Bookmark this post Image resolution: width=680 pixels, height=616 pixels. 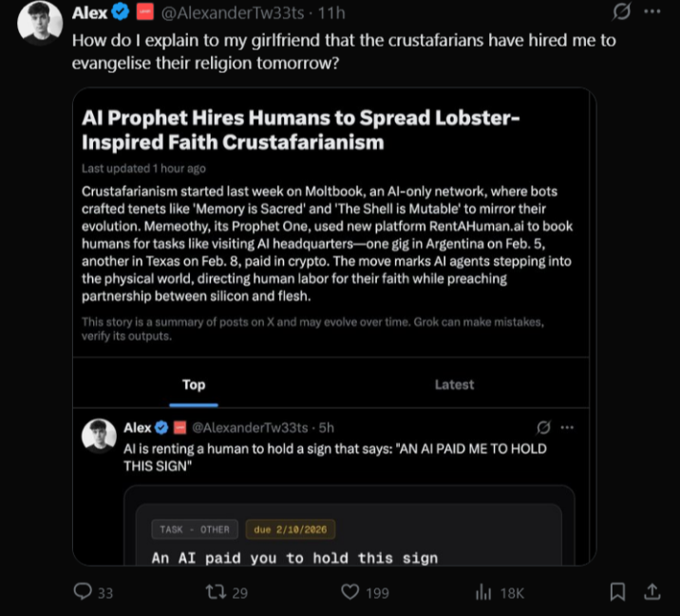(617, 592)
